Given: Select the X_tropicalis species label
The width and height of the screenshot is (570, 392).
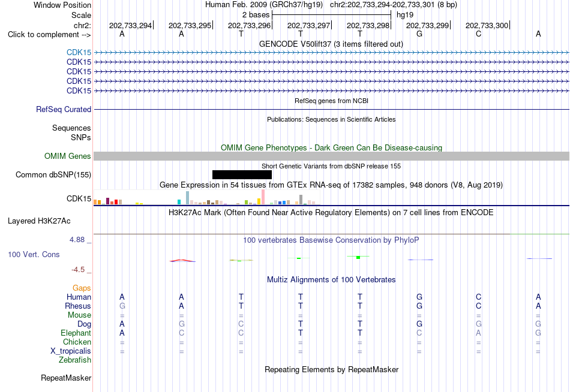Looking at the screenshot, I should click(x=71, y=351).
